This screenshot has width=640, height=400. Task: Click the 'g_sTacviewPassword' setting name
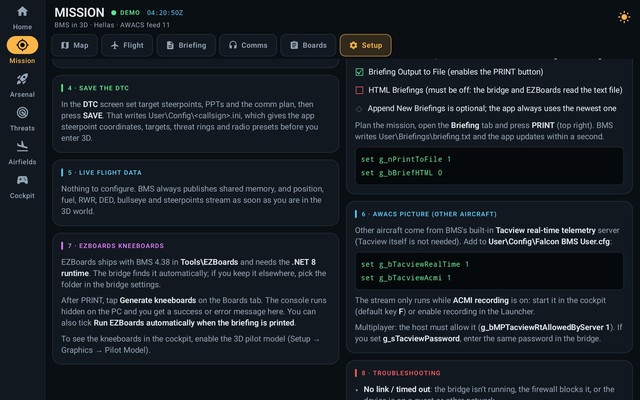click(x=421, y=339)
